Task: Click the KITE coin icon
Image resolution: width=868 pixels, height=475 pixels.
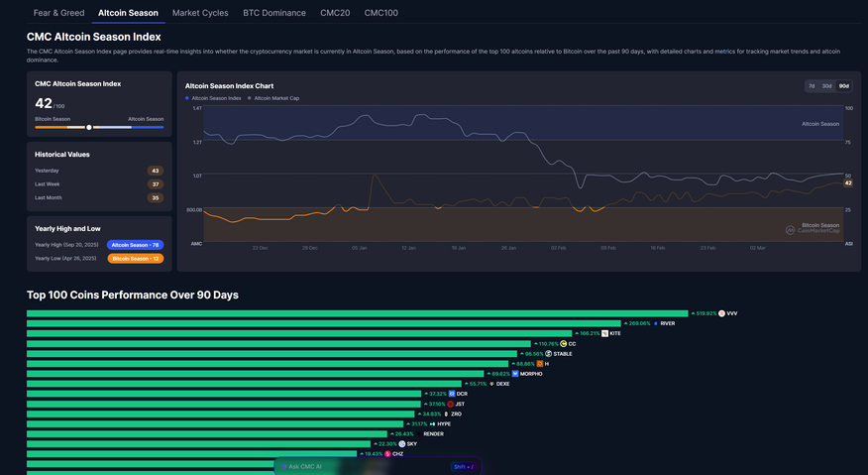Action: point(604,333)
